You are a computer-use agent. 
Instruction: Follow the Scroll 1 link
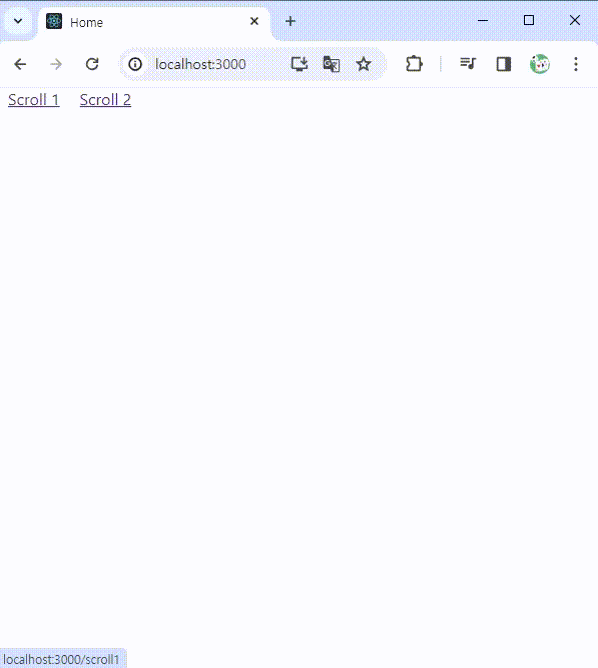34,100
